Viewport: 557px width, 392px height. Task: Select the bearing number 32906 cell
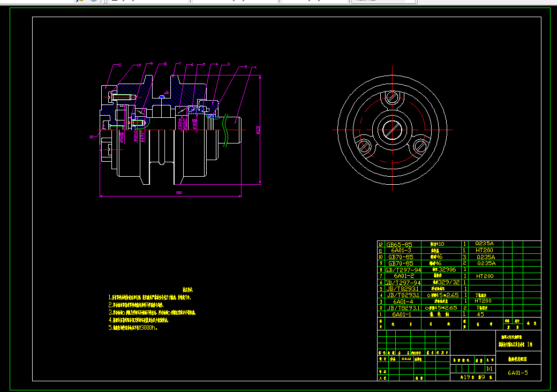coord(443,269)
